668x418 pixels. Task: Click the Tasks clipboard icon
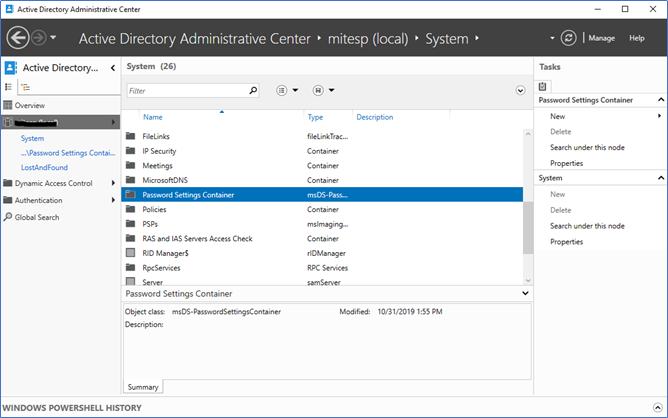(544, 86)
